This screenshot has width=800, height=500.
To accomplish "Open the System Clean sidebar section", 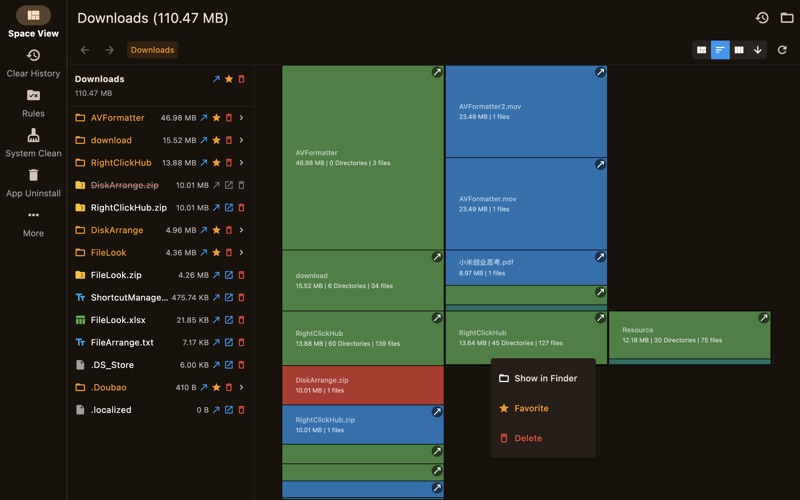I will click(x=33, y=143).
